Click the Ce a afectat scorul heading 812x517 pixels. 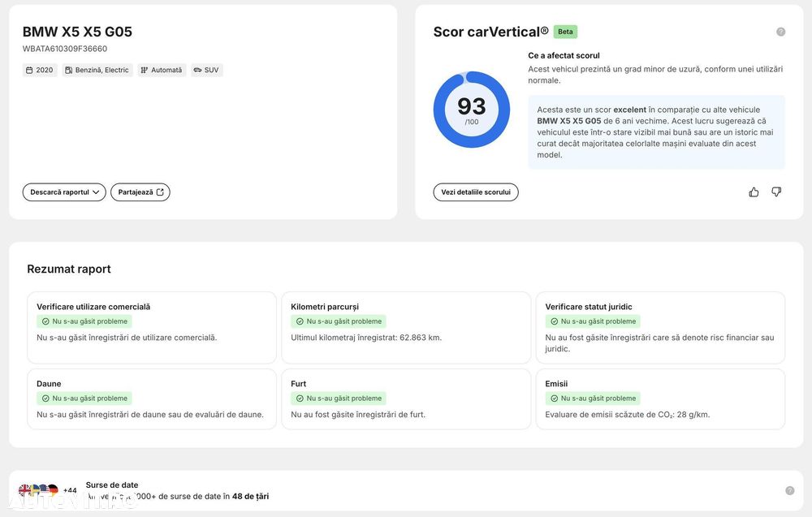coord(564,55)
